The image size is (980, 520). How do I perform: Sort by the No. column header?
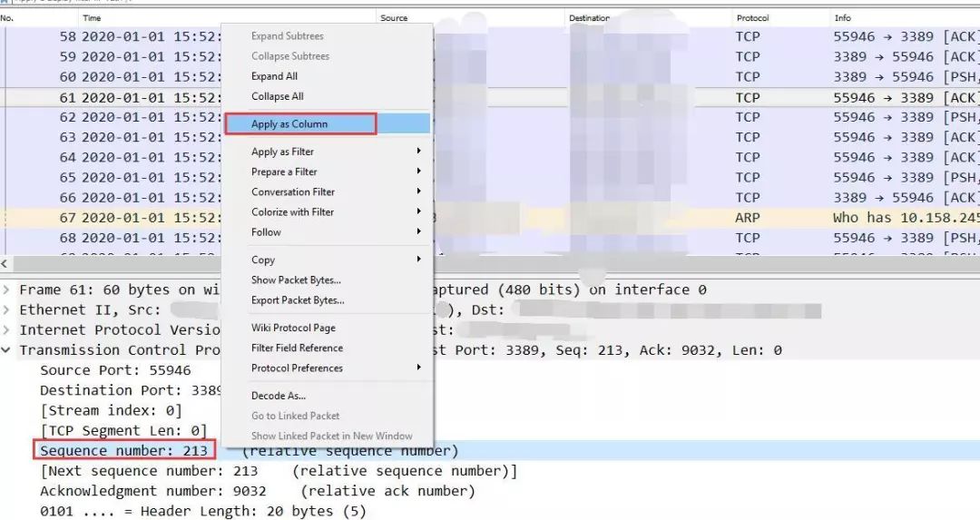39,18
